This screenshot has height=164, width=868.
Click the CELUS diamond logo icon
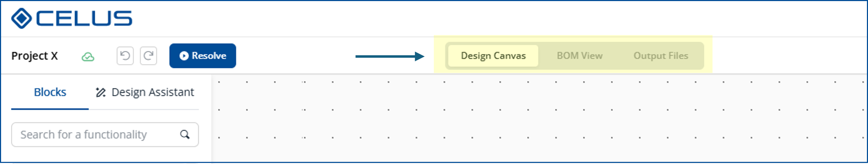tap(21, 18)
